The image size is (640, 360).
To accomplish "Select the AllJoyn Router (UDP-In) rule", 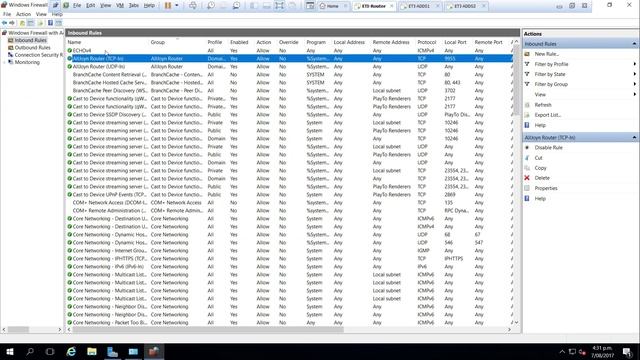I will click(x=290, y=67).
